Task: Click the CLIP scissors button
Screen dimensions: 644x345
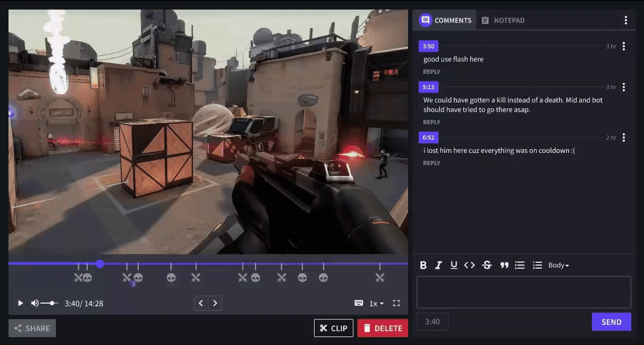Action: 334,328
